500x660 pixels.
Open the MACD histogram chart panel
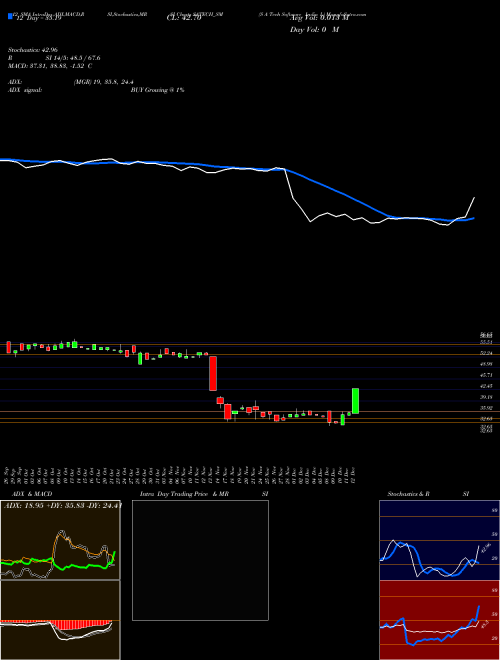point(60,620)
